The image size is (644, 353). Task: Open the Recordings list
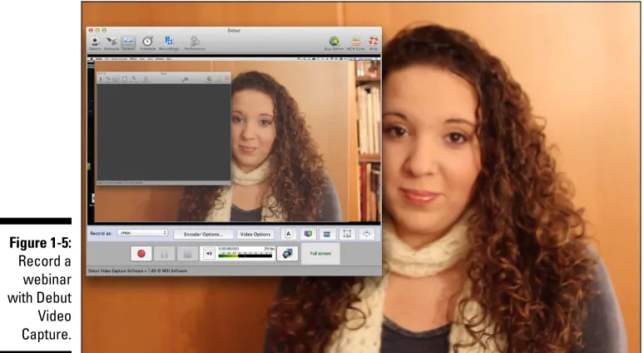tap(169, 43)
